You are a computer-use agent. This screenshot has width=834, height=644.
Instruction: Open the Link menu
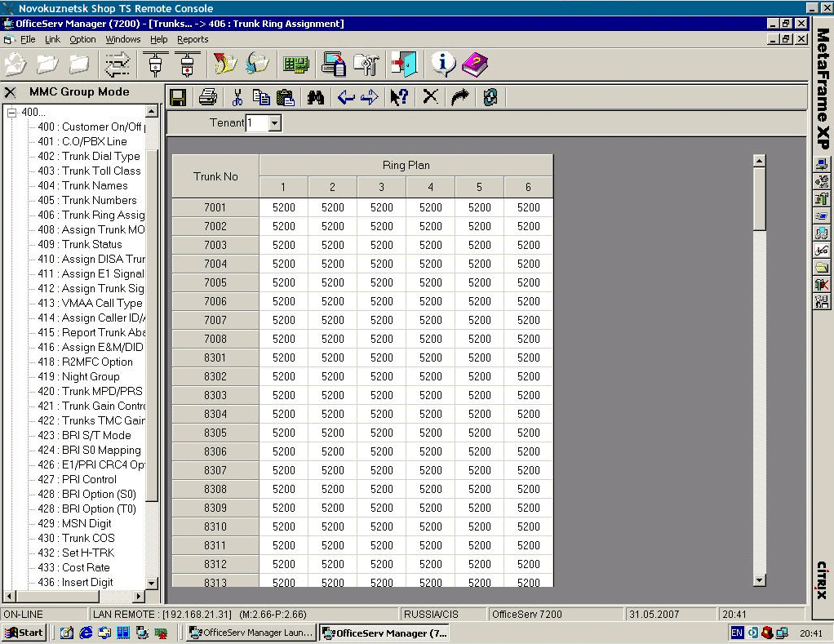(52, 39)
